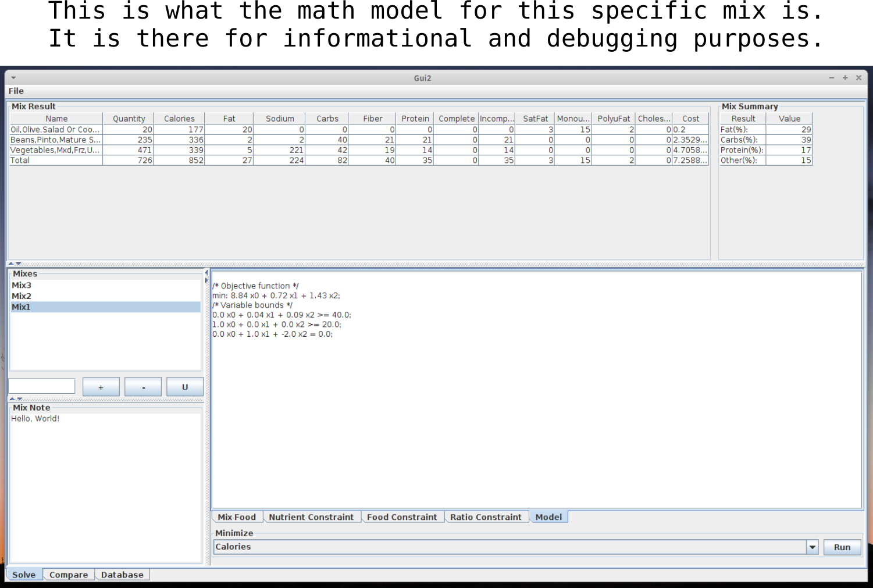Click the vertical divider arrows beside Mixes
Image resolution: width=873 pixels, height=588 pixels.
point(206,276)
